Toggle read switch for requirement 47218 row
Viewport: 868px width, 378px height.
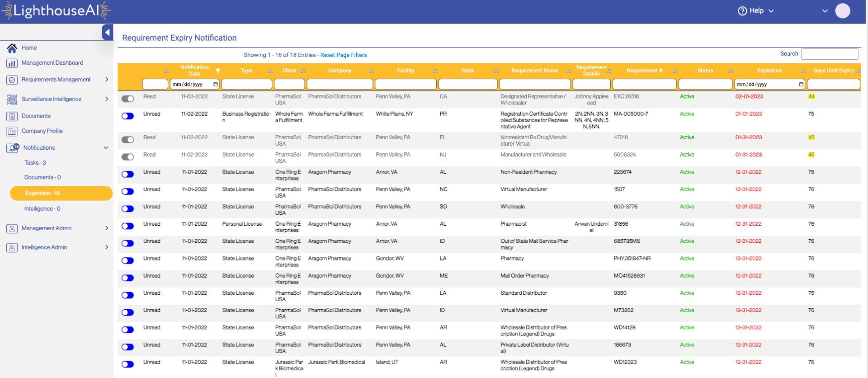pyautogui.click(x=128, y=140)
